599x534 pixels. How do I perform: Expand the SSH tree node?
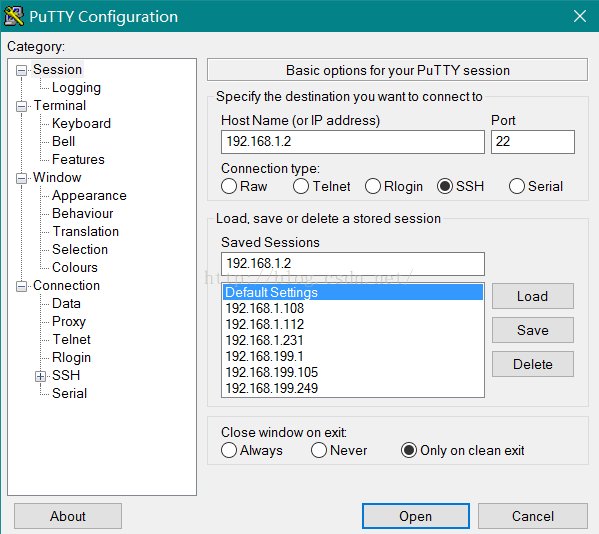click(x=40, y=376)
